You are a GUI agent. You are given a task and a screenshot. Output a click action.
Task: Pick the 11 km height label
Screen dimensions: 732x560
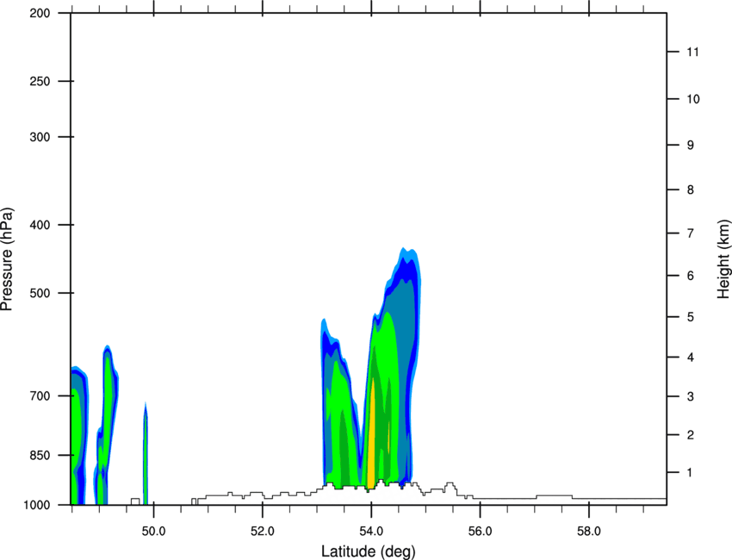[x=693, y=52]
